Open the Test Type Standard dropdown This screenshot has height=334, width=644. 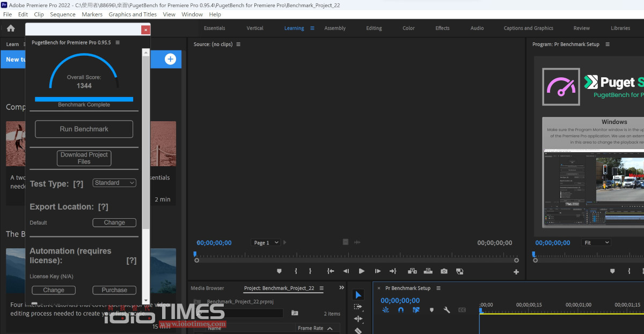point(114,183)
